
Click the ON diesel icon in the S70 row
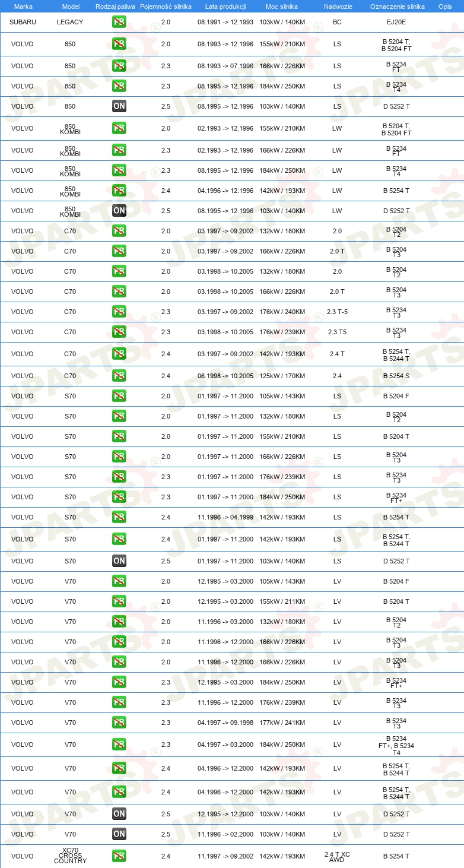[x=119, y=561]
